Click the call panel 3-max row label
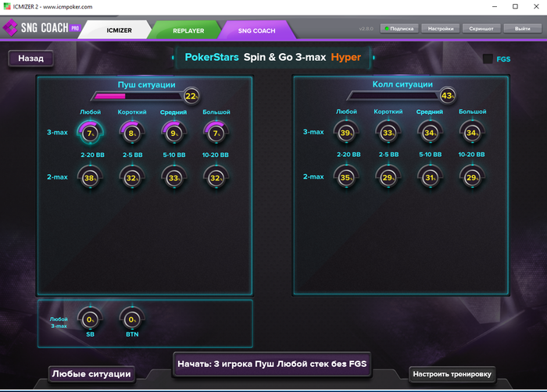The height and width of the screenshot is (392, 547). pyautogui.click(x=313, y=132)
